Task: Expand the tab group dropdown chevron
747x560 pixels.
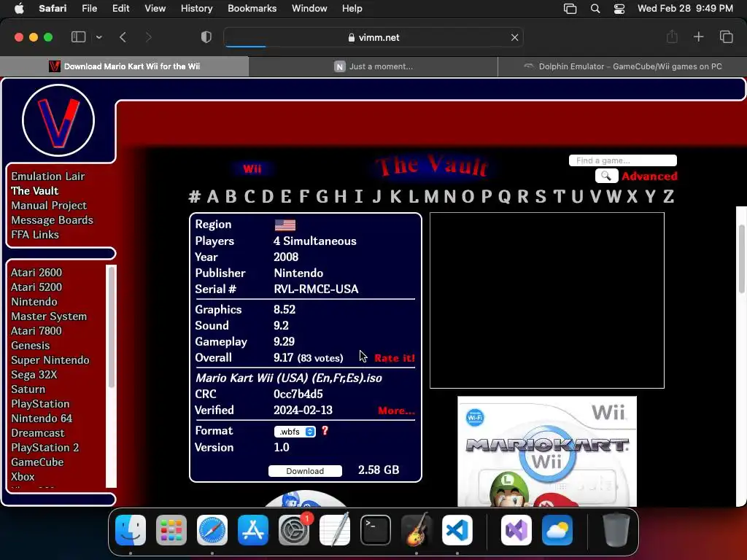Action: click(x=99, y=37)
